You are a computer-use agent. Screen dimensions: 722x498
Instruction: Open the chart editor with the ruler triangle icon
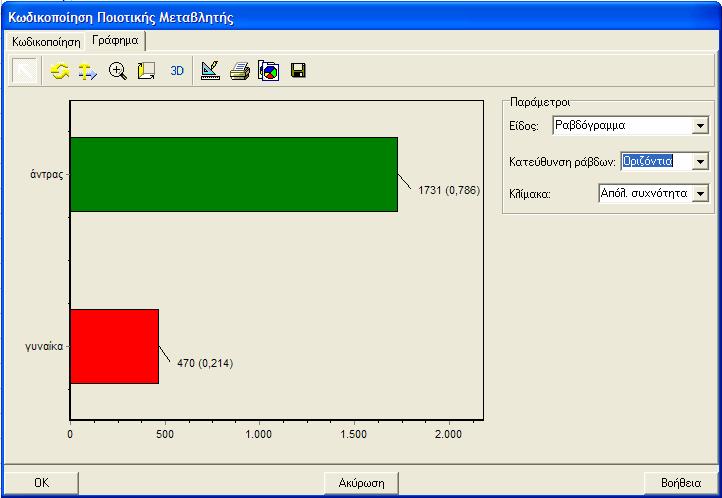click(x=210, y=71)
